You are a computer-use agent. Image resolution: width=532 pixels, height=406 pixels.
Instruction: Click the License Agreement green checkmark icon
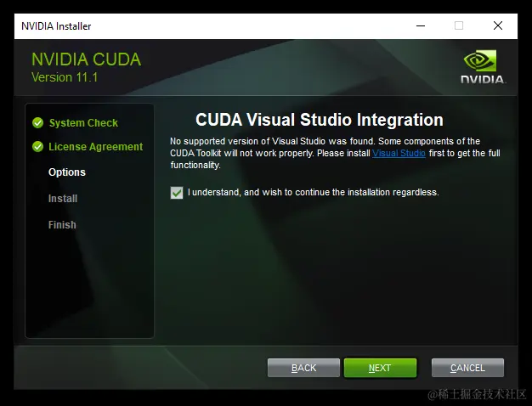click(x=37, y=147)
